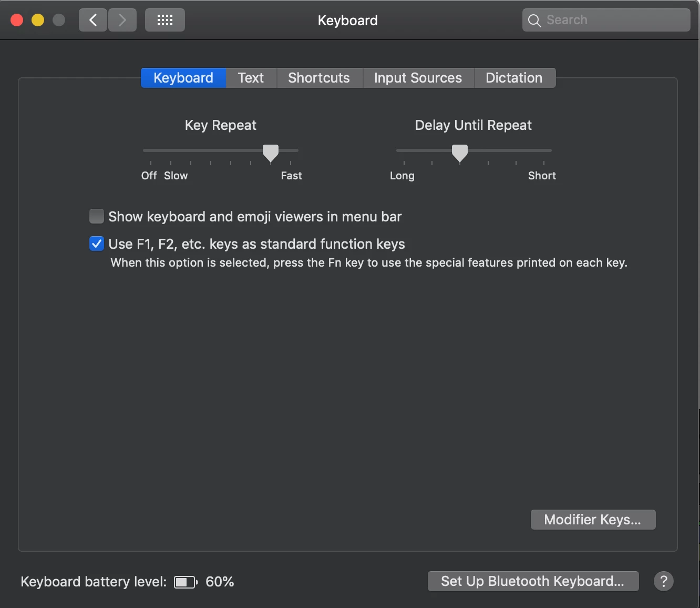Click the Short label under Delay Until Repeat
Image resolution: width=700 pixels, height=608 pixels.
coord(542,176)
